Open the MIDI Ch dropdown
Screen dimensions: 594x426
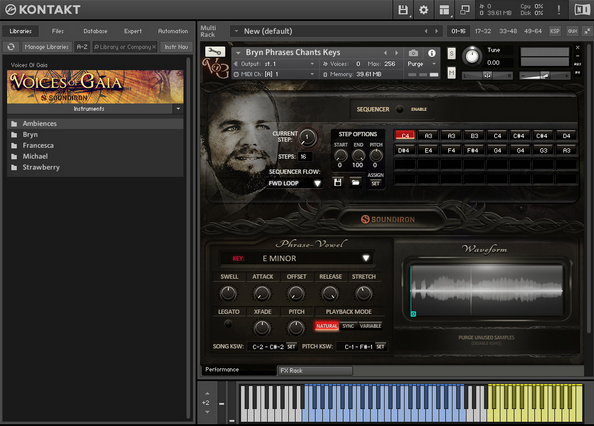click(x=274, y=74)
